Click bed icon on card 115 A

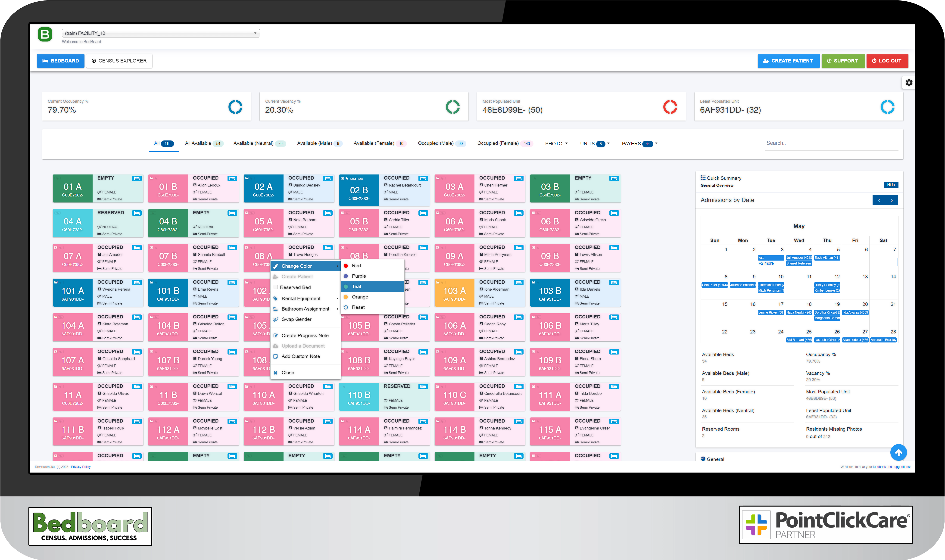[614, 421]
